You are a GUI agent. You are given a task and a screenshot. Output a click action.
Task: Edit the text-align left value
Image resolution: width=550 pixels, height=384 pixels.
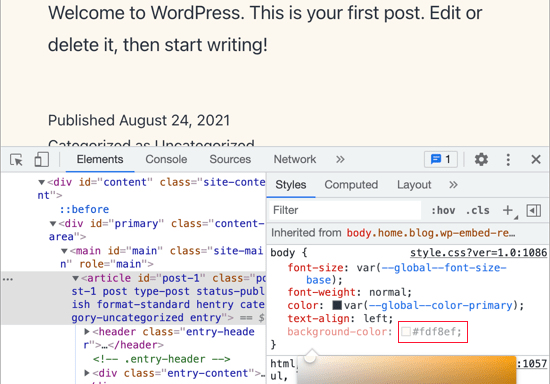pyautogui.click(x=375, y=318)
